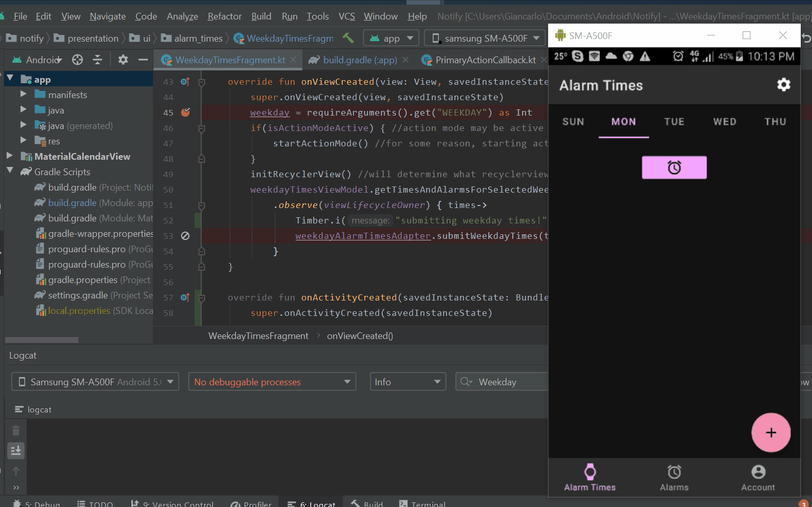This screenshot has width=812, height=507.
Task: Hide the project panel with minus icon
Action: (x=143, y=60)
